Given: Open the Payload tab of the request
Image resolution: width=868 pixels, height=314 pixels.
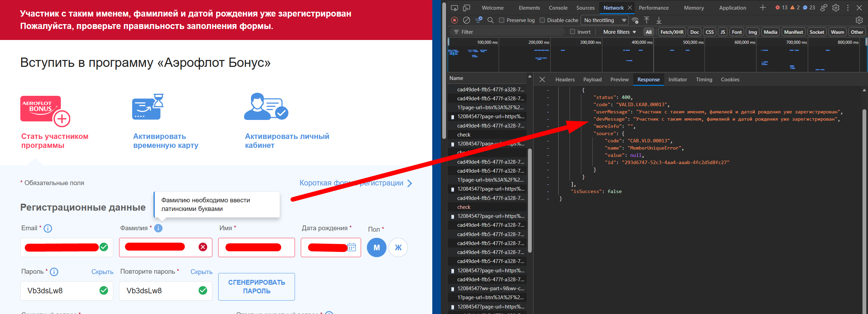Looking at the screenshot, I should 592,80.
